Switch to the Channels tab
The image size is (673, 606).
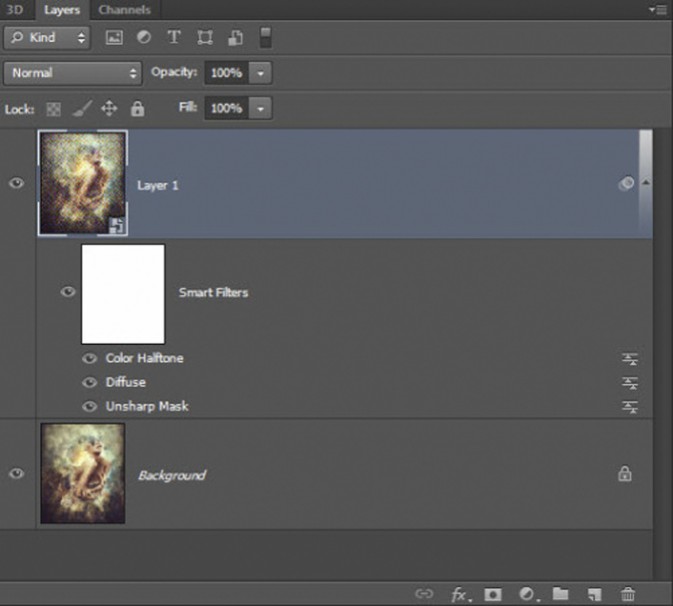pyautogui.click(x=124, y=10)
